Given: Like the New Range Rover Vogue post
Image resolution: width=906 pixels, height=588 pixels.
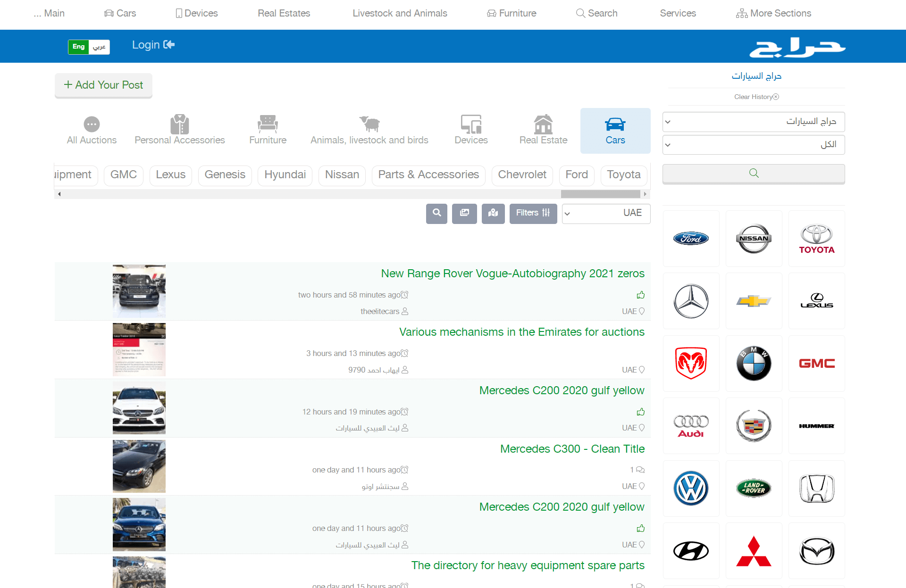Looking at the screenshot, I should pos(640,295).
